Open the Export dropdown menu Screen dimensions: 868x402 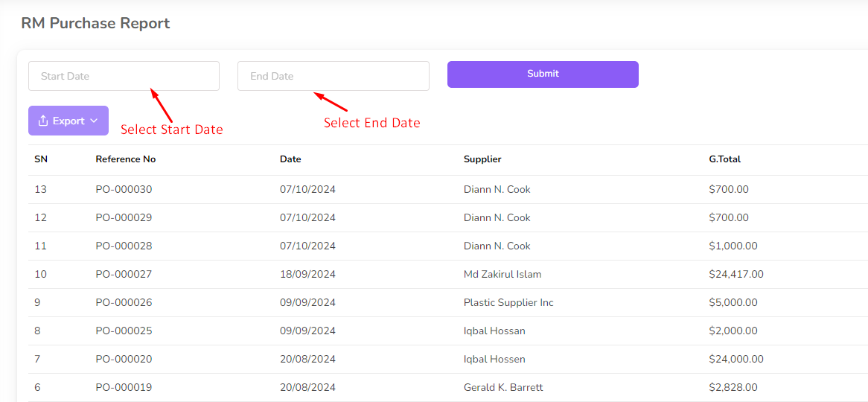point(68,121)
